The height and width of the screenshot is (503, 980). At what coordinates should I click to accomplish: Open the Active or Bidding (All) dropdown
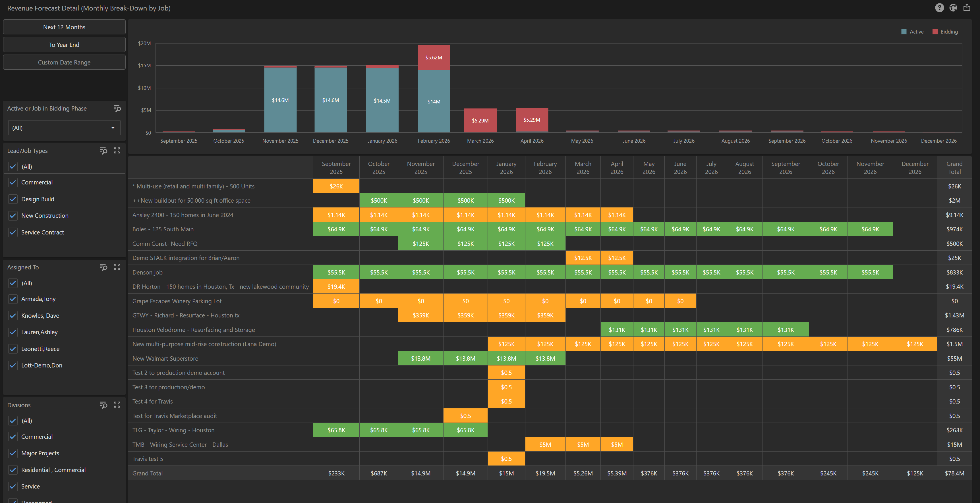point(64,128)
